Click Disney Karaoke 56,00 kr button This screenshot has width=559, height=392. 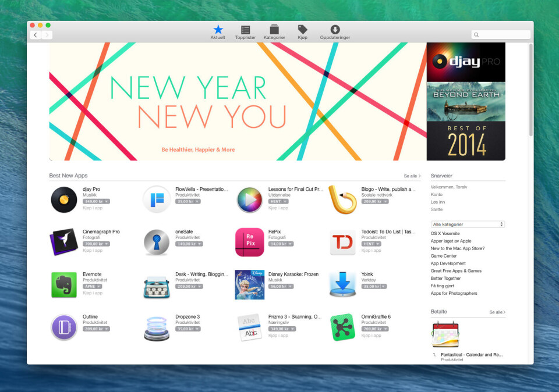click(281, 286)
